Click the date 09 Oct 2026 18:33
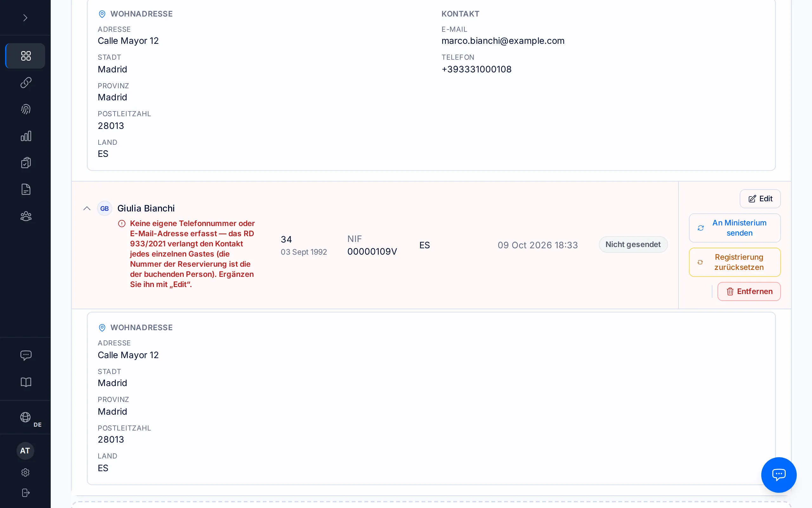The height and width of the screenshot is (508, 812). (538, 245)
